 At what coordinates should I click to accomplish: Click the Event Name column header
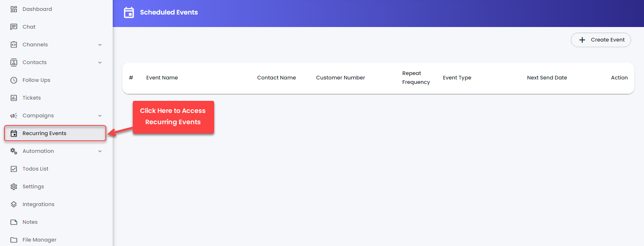[162, 78]
